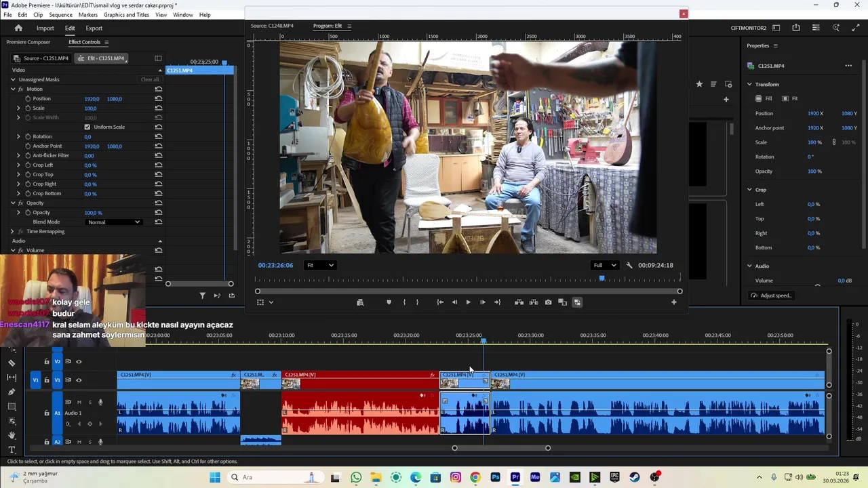Screen dimensions: 868x488
Task: Toggle the V1 track lock
Action: [x=47, y=380]
